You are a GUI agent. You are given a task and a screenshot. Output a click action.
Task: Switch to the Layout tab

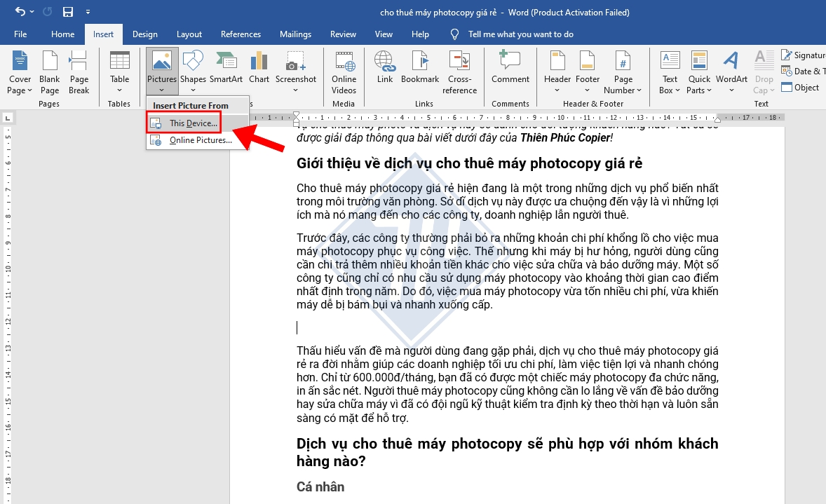coord(189,34)
